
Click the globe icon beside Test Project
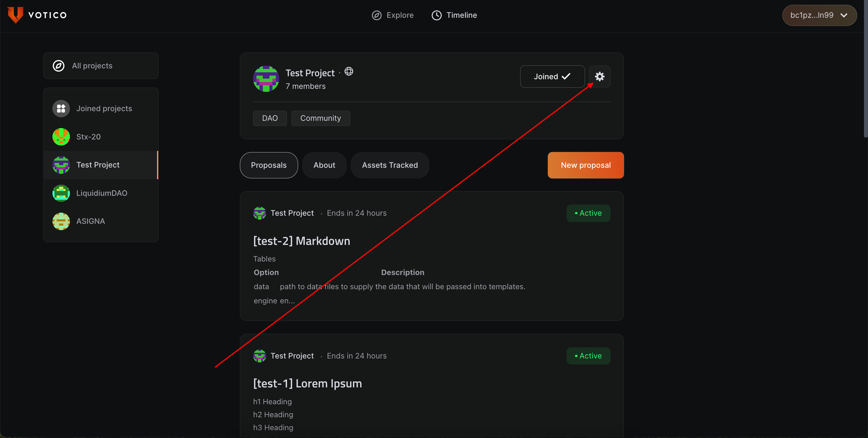click(349, 71)
